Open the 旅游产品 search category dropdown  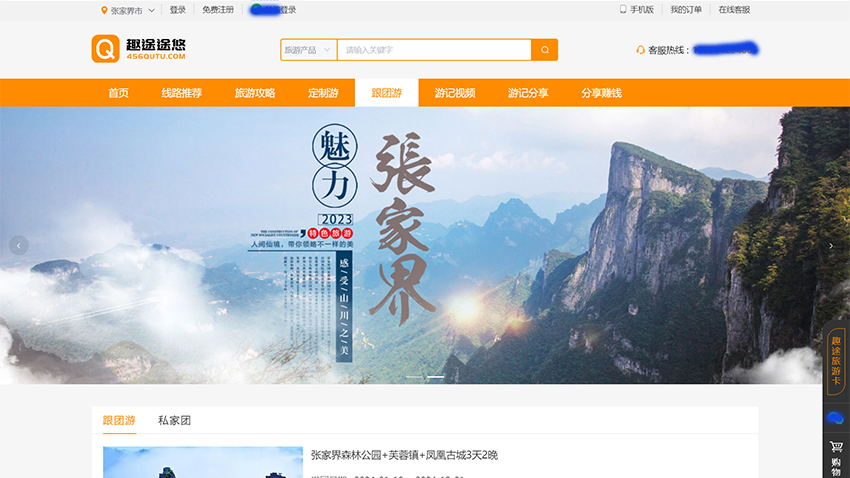click(308, 50)
